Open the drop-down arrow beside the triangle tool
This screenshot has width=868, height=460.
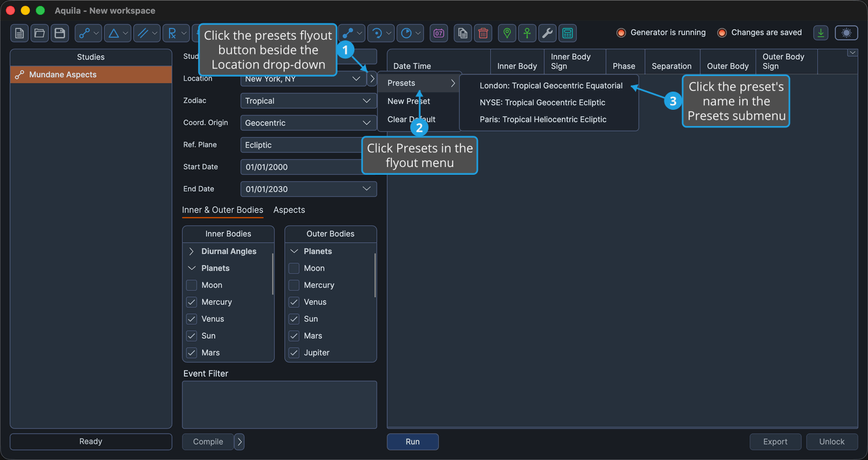[x=125, y=33]
